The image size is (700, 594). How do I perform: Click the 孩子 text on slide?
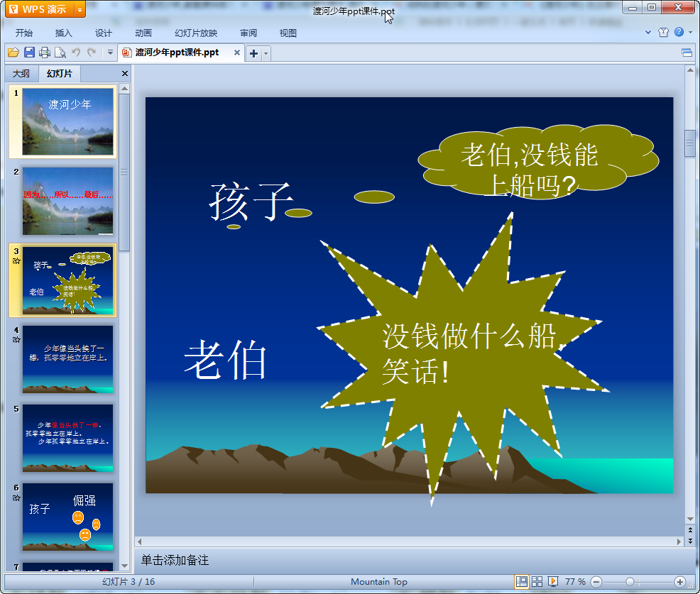click(251, 202)
